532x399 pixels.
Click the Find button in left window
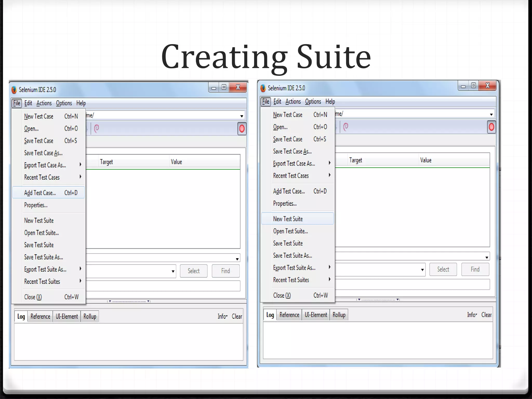(225, 271)
